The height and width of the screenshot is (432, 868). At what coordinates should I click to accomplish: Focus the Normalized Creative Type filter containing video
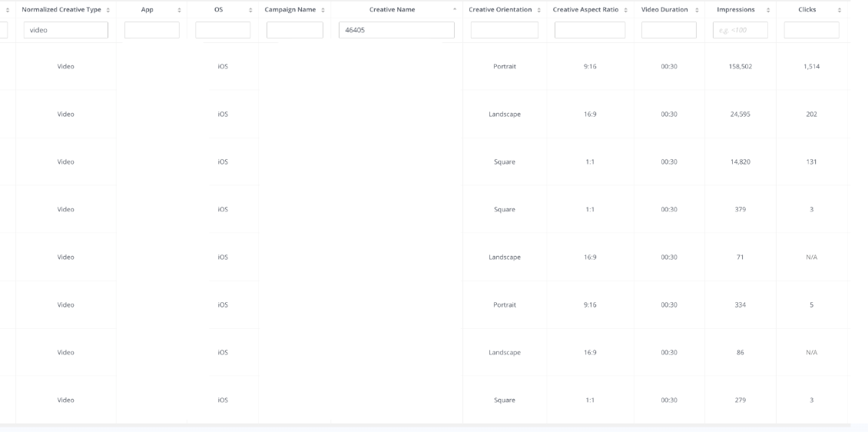click(x=66, y=30)
